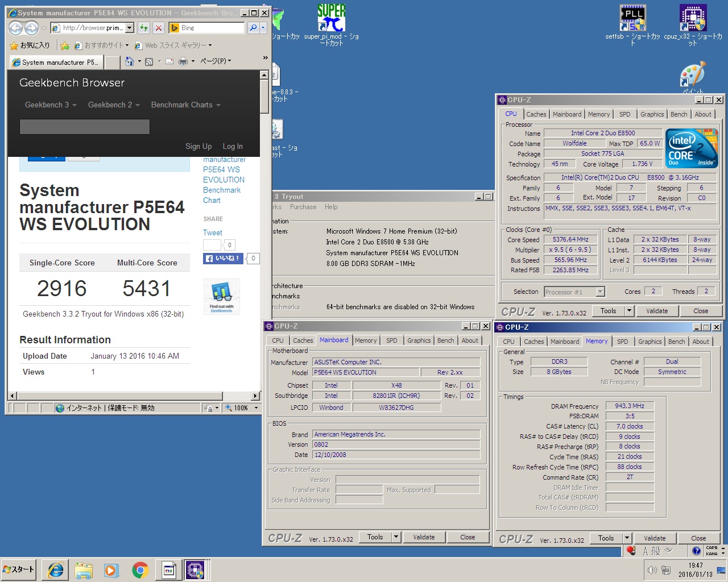Open the ページ(P) menu
The width and height of the screenshot is (728, 582).
(216, 61)
